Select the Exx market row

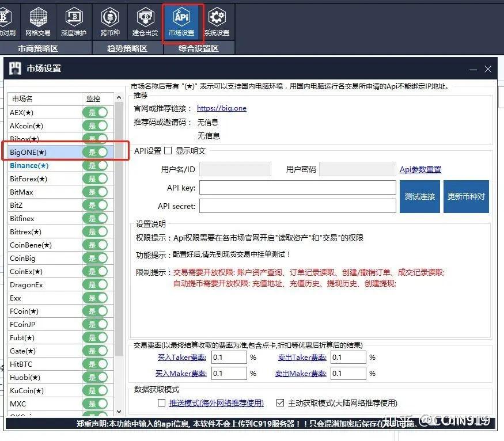(x=61, y=298)
